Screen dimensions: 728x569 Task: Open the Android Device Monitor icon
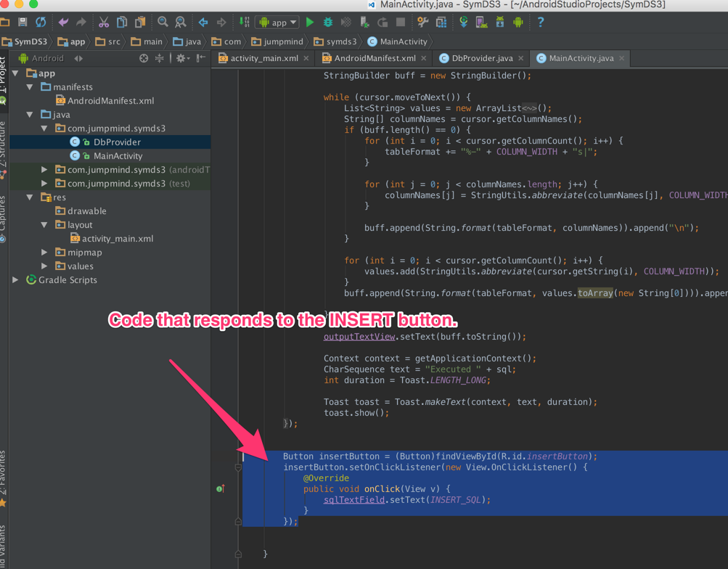(x=518, y=22)
